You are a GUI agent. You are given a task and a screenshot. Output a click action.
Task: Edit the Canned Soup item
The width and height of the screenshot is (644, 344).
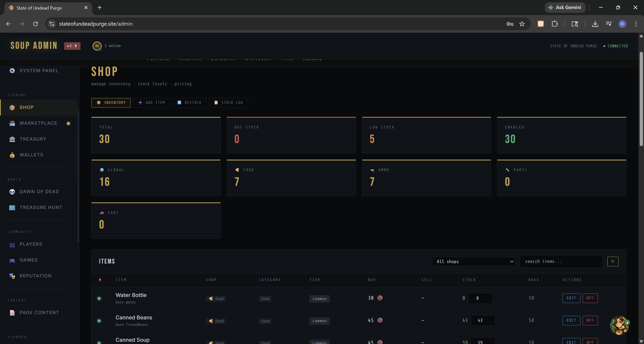pyautogui.click(x=571, y=341)
